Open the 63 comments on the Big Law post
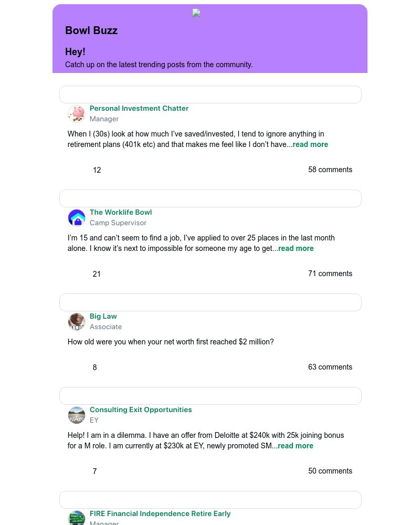 coord(330,367)
